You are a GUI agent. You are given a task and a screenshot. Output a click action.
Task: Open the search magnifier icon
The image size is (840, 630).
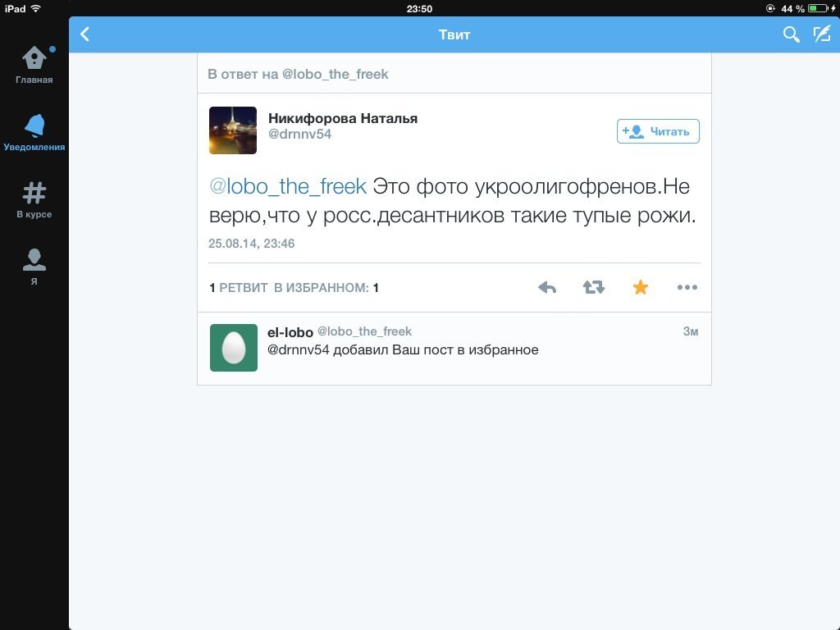(x=791, y=34)
